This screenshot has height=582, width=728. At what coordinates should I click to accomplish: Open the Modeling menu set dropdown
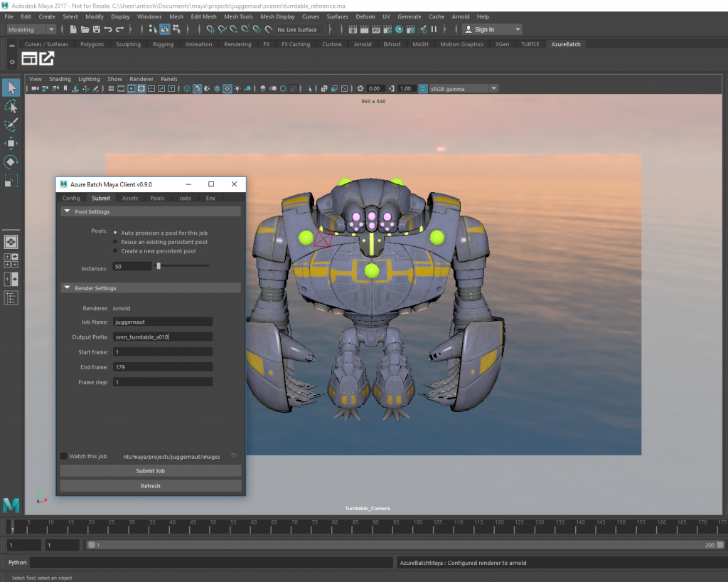click(x=31, y=29)
